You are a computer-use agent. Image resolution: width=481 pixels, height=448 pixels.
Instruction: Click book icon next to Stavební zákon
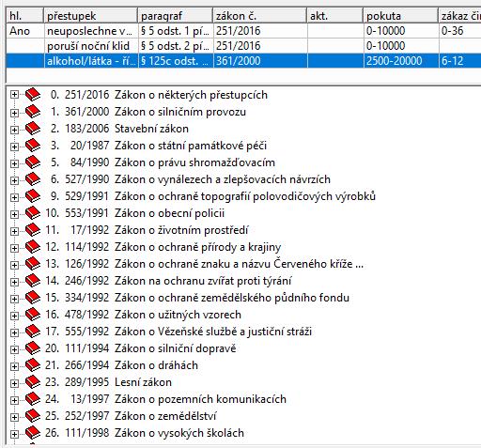point(33,129)
